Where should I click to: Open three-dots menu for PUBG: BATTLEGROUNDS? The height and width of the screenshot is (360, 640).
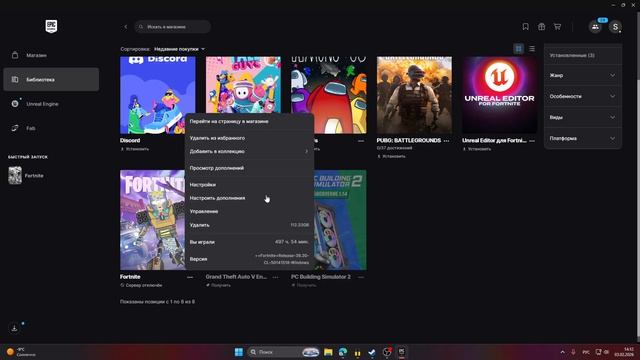(x=447, y=140)
